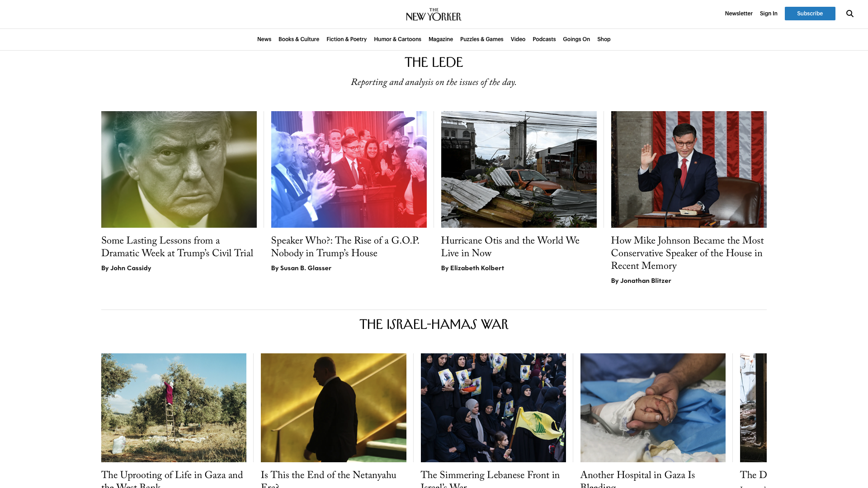
Task: Open the Netanyahu silhouette photo thumbnail
Action: [x=334, y=408]
